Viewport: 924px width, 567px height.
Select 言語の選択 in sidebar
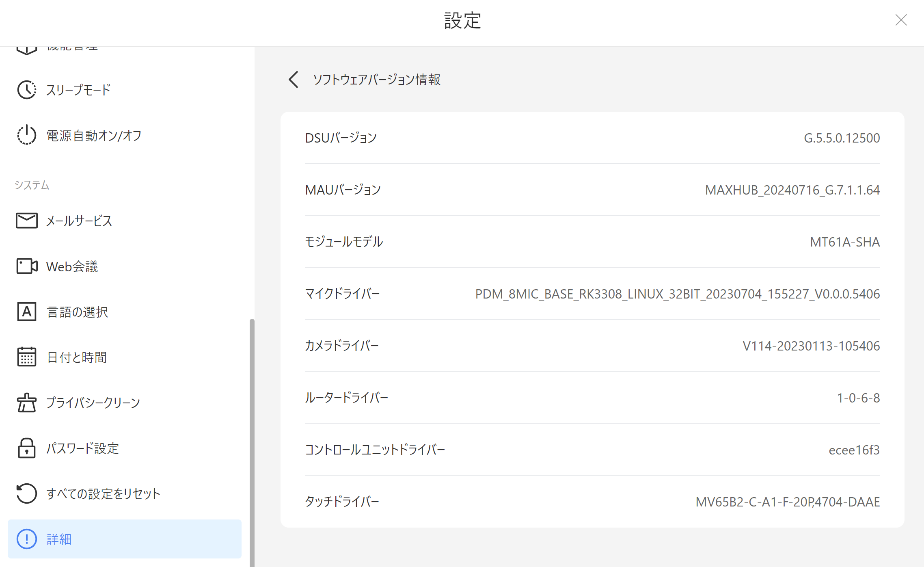click(x=77, y=312)
